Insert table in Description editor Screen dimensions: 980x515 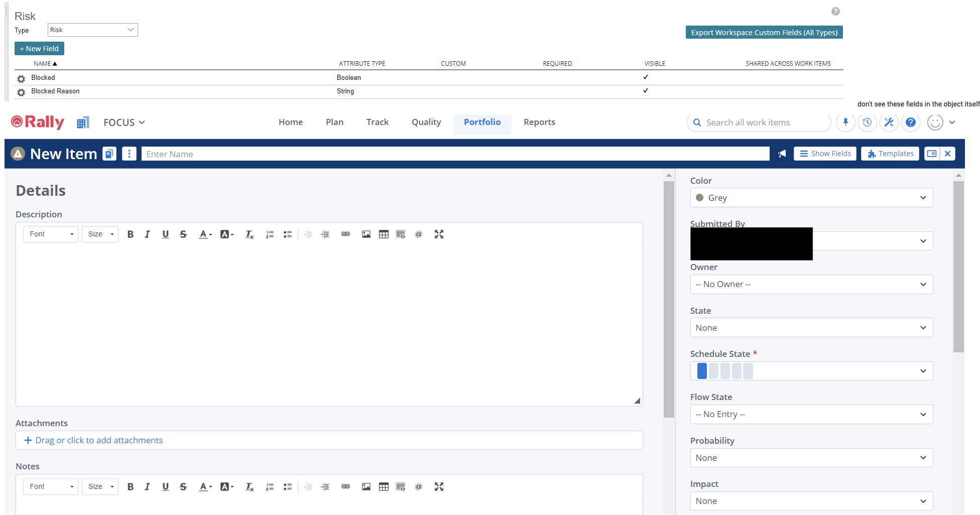click(x=384, y=234)
